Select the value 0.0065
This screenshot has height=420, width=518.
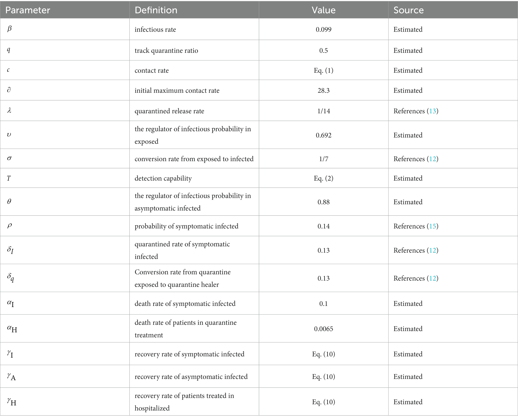(x=324, y=329)
